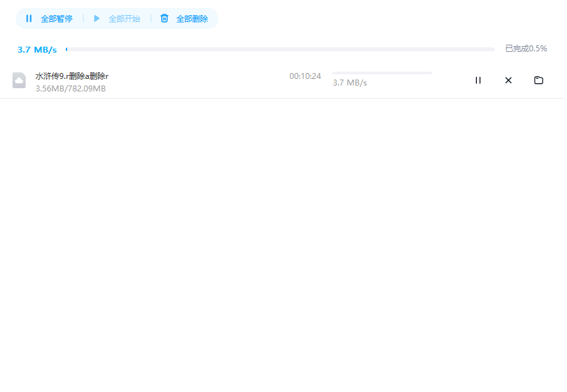
Task: Click the pause-all icon in the toolbar
Action: [29, 18]
